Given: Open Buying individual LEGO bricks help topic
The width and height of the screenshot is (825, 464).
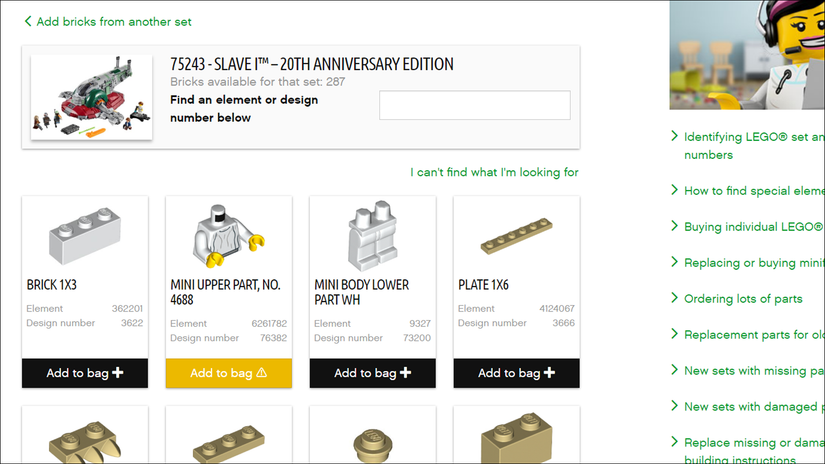Looking at the screenshot, I should coord(752,227).
